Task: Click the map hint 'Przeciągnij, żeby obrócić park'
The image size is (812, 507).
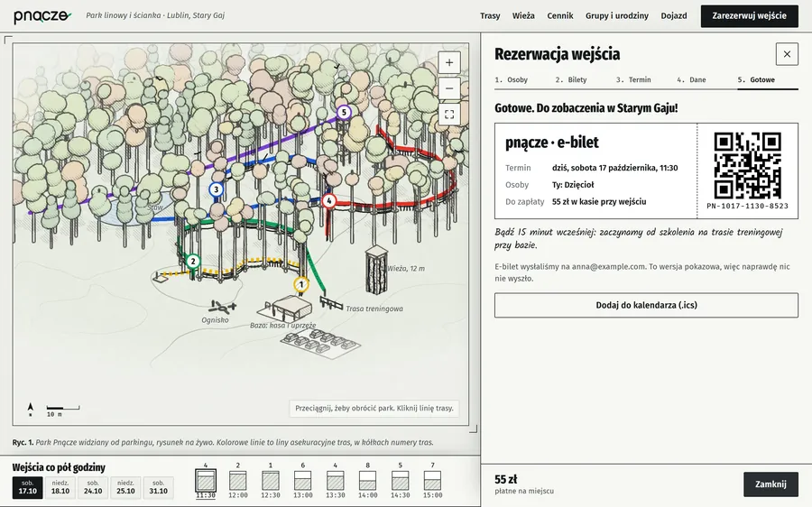Action: (374, 408)
